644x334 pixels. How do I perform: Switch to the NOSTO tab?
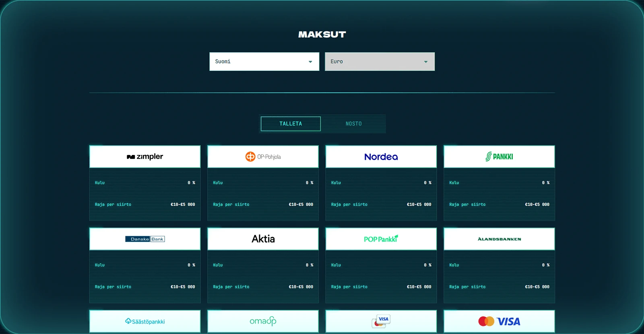click(354, 124)
